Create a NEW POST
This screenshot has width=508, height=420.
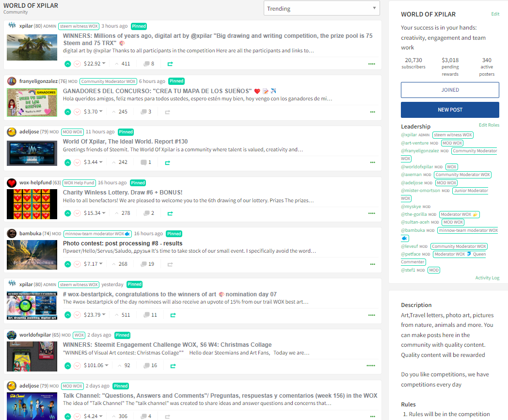(x=450, y=110)
